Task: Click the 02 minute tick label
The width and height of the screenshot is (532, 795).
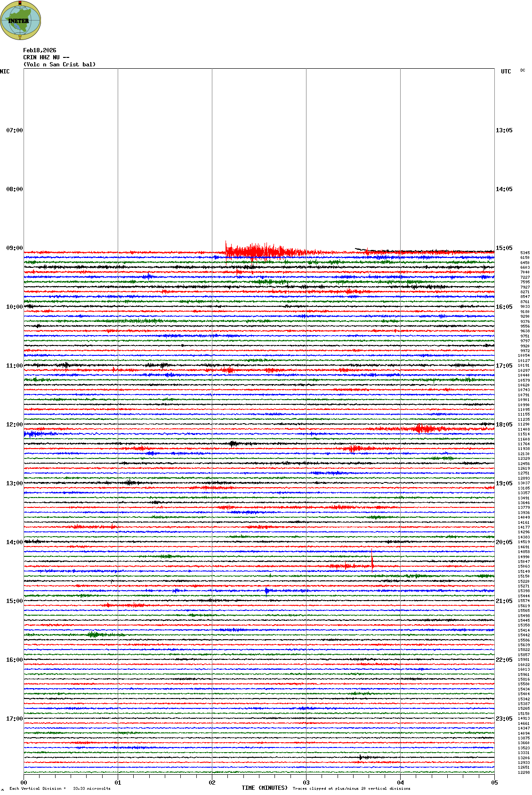Action: coord(212,783)
